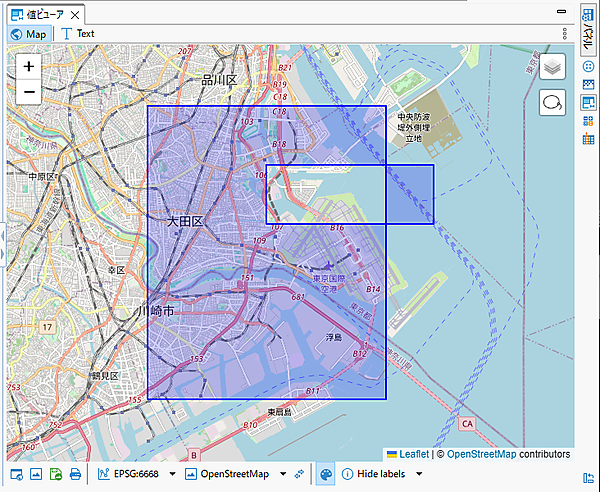Click the link icon next to OpenStreetMap
The image size is (600, 492).
coord(299,473)
